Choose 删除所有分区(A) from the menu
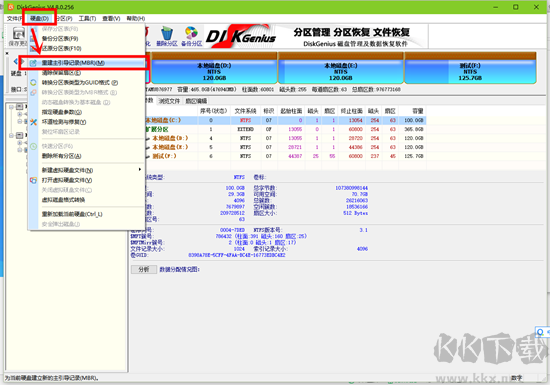Viewport: 550px width, 385px height. click(x=62, y=156)
